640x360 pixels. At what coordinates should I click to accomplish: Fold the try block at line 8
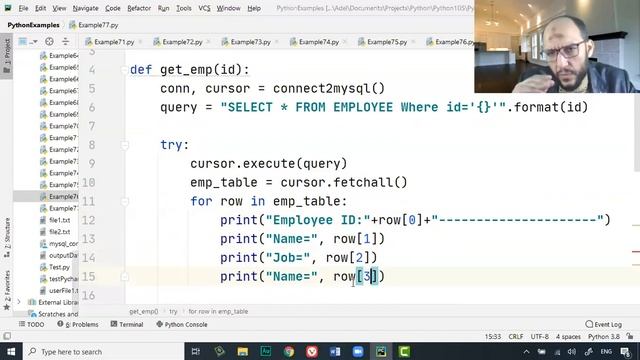[124, 145]
